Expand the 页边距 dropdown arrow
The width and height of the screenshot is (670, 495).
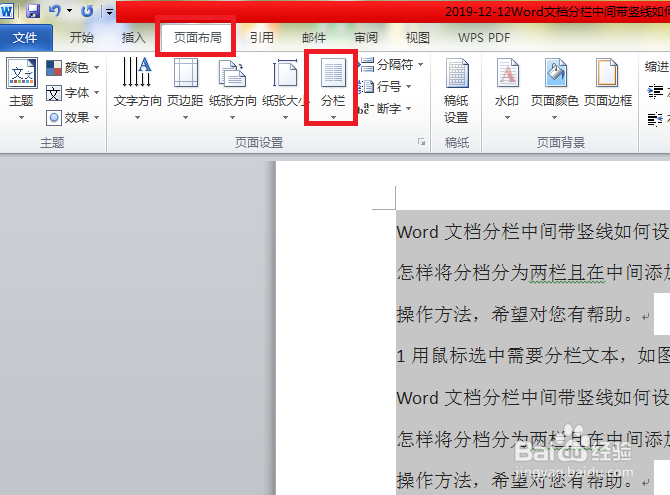point(185,118)
